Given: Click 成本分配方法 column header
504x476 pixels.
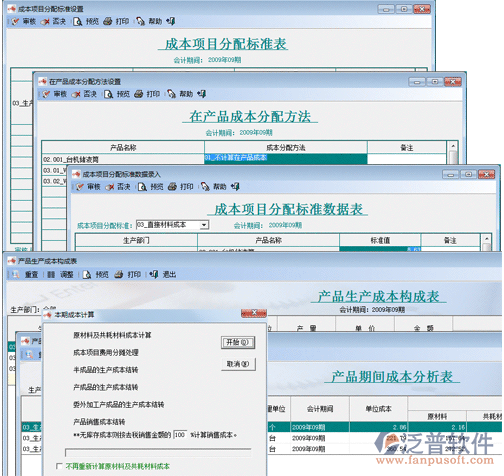Looking at the screenshot, I should click(286, 148).
